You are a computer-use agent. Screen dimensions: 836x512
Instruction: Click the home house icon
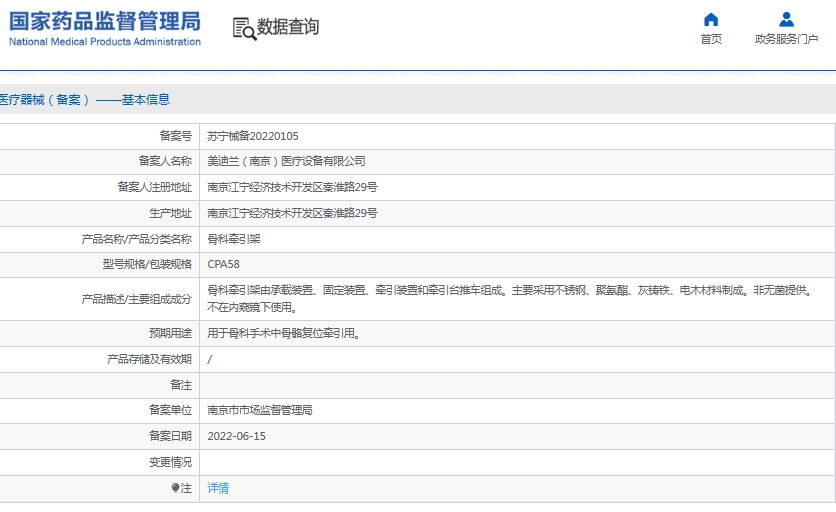click(x=711, y=20)
